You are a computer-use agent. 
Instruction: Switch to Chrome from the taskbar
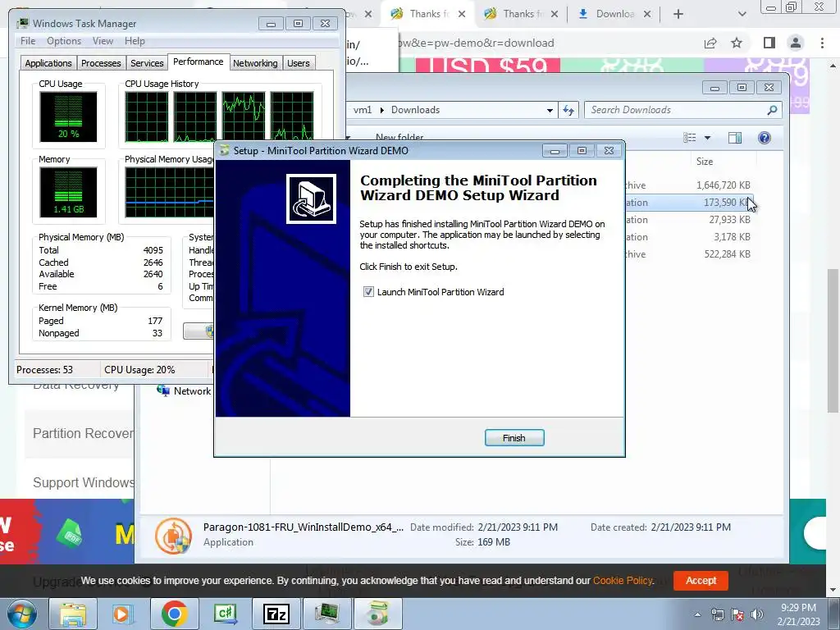174,614
